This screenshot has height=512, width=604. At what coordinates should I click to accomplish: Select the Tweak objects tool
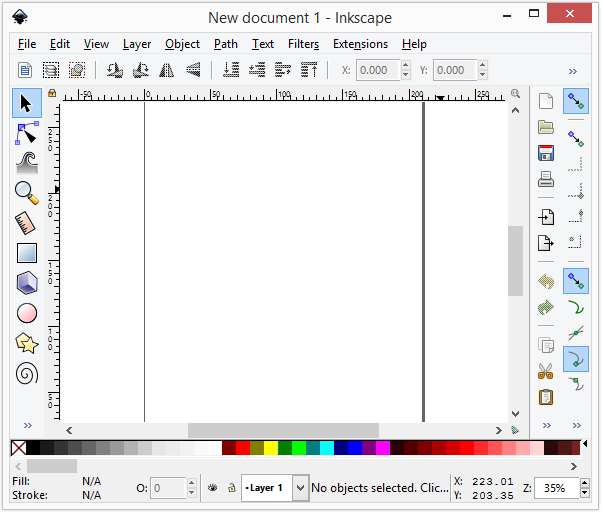(27, 163)
